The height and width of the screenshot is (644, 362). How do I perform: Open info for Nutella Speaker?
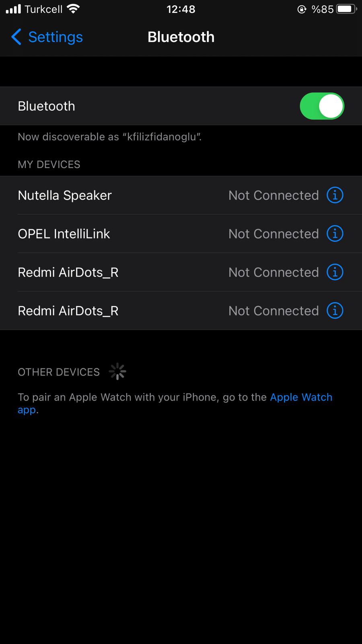(335, 195)
